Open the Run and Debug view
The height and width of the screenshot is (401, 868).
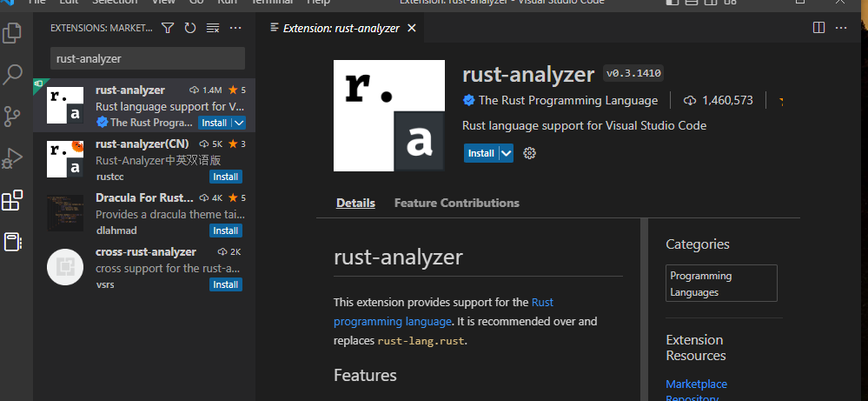click(12, 159)
